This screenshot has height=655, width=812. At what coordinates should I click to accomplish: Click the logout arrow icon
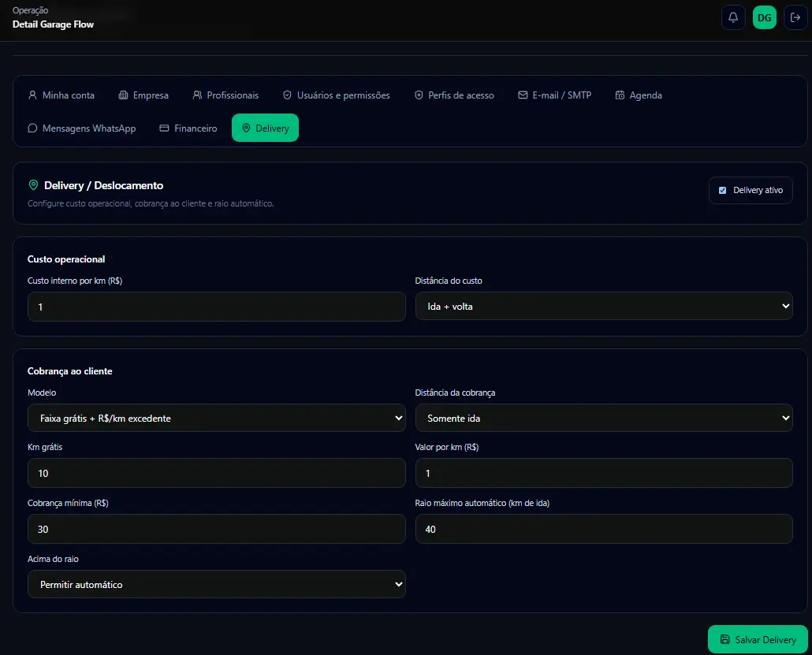click(x=795, y=17)
